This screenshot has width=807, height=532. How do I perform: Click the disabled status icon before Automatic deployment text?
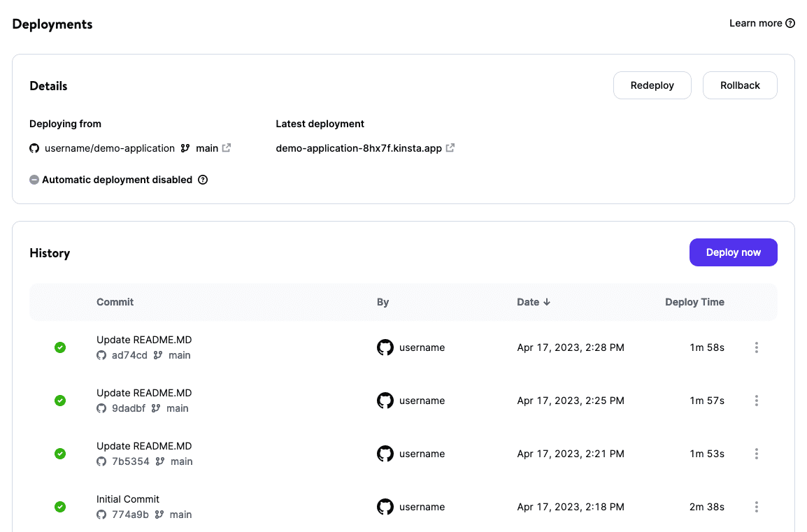pyautogui.click(x=34, y=180)
